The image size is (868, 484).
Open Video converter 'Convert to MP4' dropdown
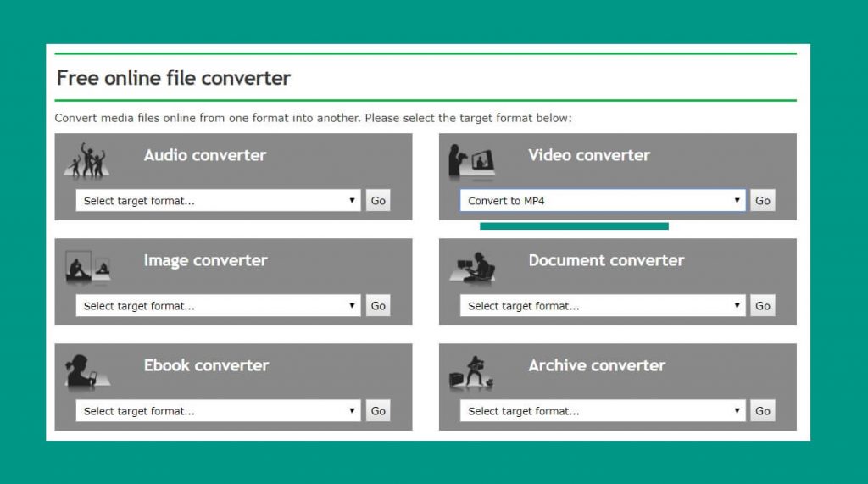point(603,201)
